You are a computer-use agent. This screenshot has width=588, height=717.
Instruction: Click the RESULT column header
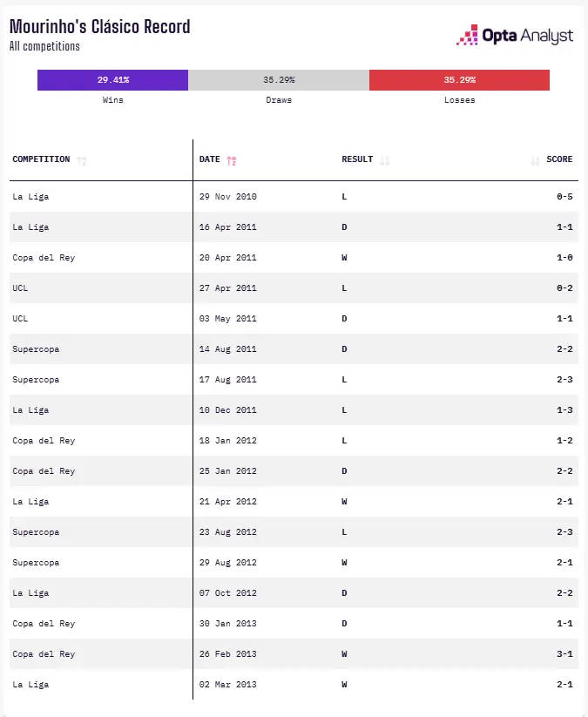pyautogui.click(x=357, y=159)
